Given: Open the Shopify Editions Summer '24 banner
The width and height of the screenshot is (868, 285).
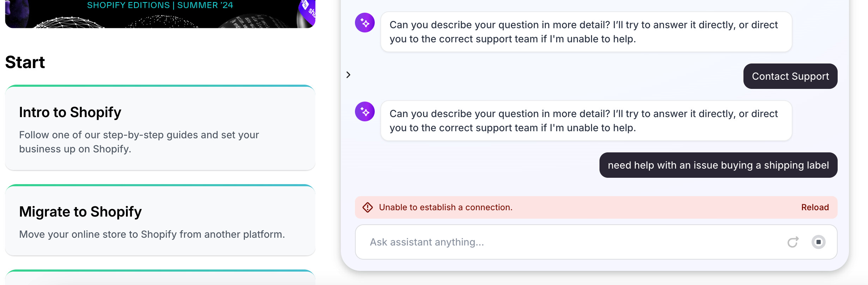Looking at the screenshot, I should point(160,13).
